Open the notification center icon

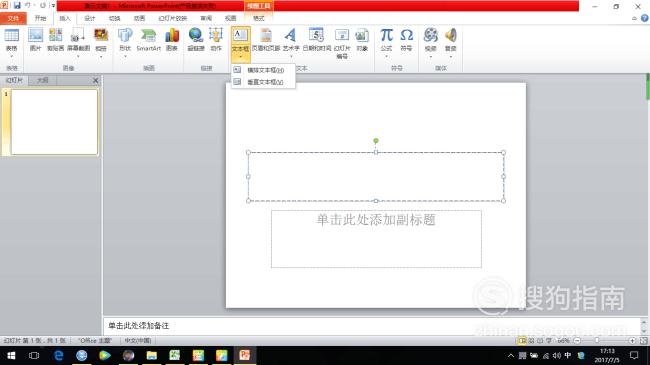pos(634,355)
